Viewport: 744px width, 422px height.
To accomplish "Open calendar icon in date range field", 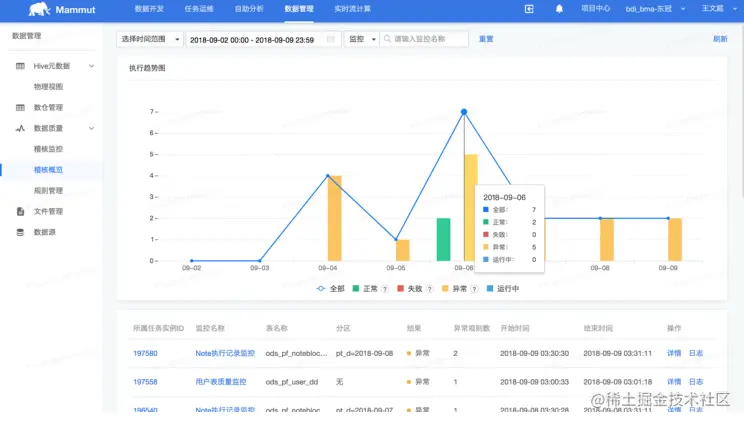I will point(331,39).
